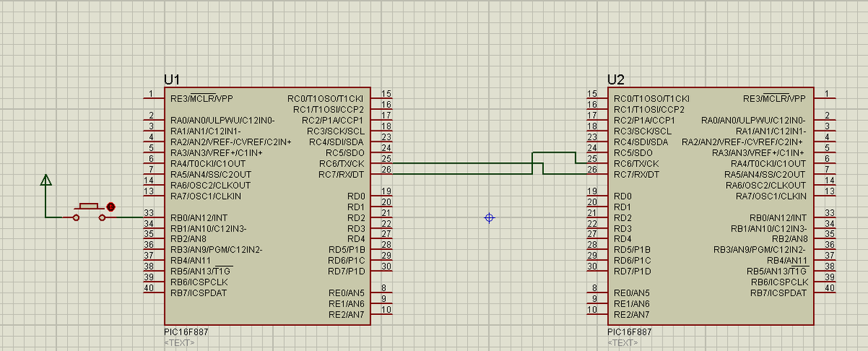Click U2's RC0/T1OSO/T1CKI pin label

pyautogui.click(x=651, y=98)
